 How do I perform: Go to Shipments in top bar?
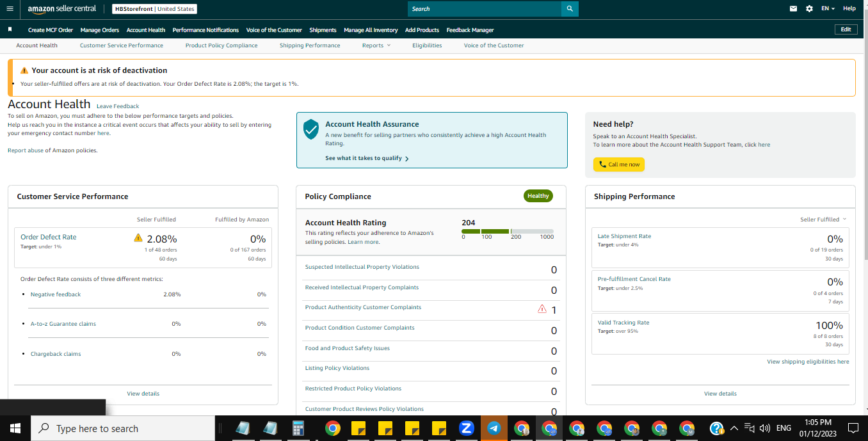click(x=323, y=30)
